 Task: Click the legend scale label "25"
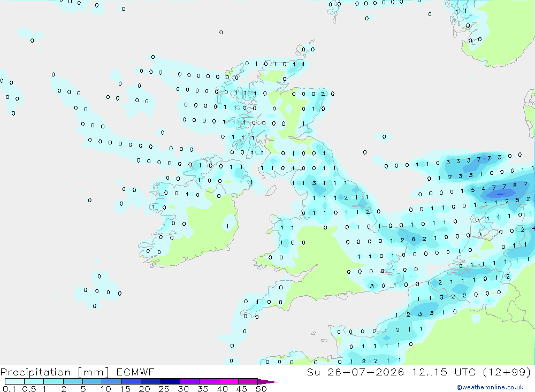164,389
